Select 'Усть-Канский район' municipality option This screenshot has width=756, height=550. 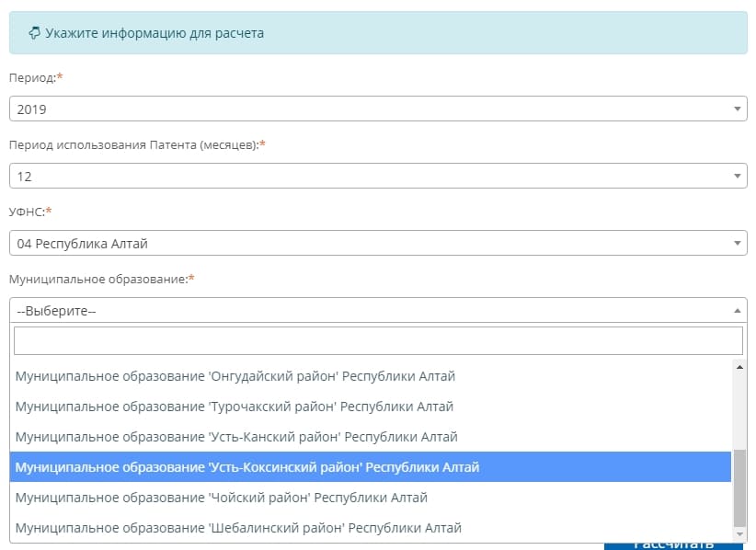click(x=371, y=437)
